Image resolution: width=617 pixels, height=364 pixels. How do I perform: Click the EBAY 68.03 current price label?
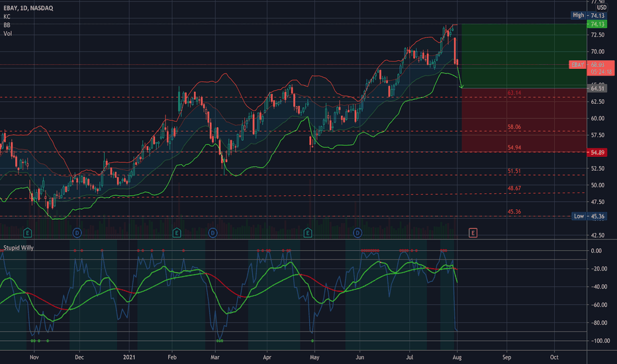pyautogui.click(x=592, y=68)
